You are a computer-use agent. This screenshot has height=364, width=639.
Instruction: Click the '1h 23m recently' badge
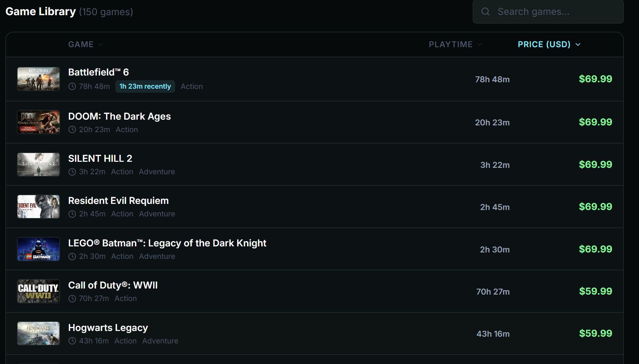coord(145,86)
